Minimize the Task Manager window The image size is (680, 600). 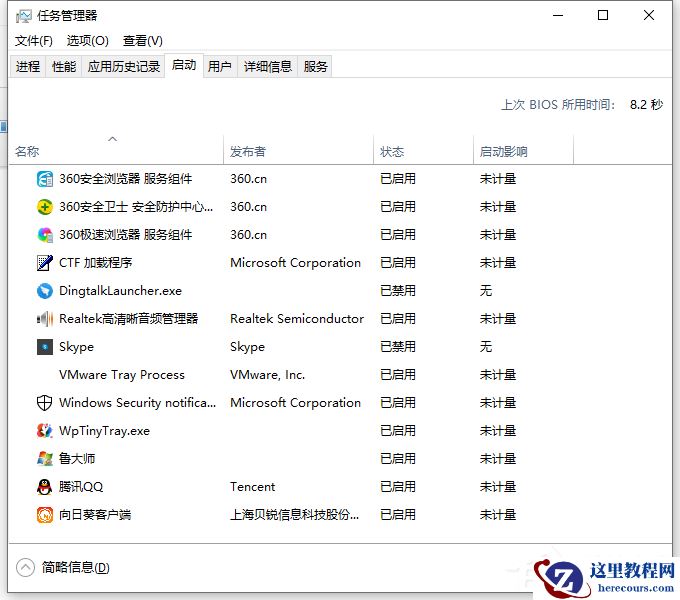coord(558,16)
